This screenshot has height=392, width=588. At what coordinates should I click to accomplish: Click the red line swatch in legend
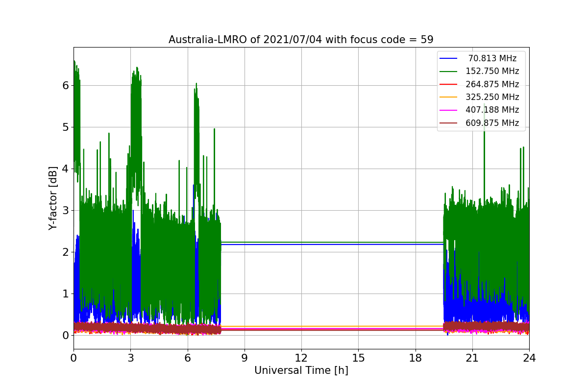coord(448,84)
